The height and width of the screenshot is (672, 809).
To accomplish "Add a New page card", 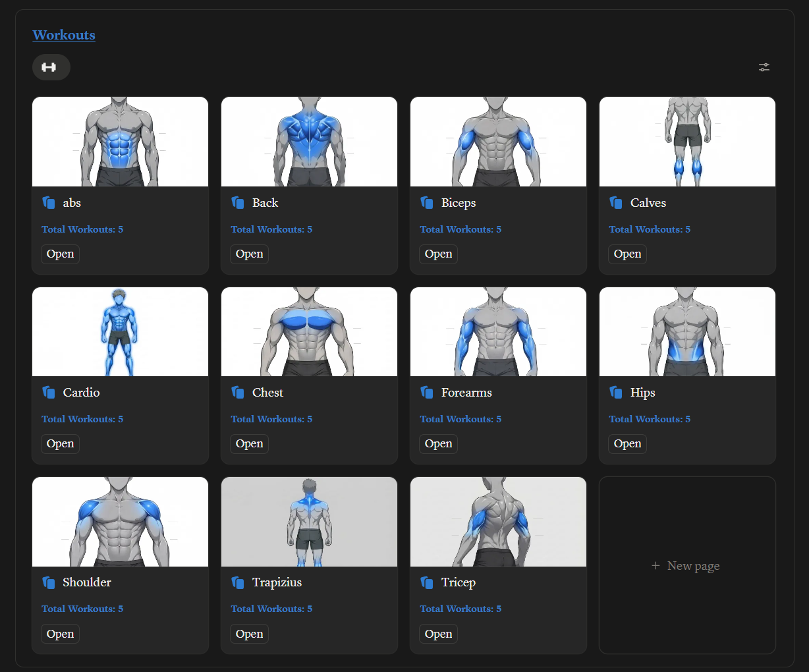I will pos(687,565).
